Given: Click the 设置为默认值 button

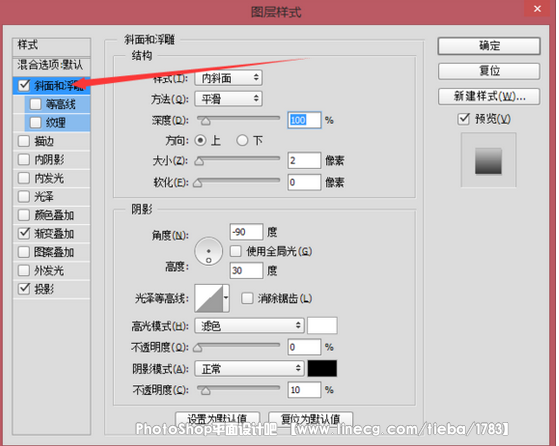Looking at the screenshot, I should coord(217,418).
